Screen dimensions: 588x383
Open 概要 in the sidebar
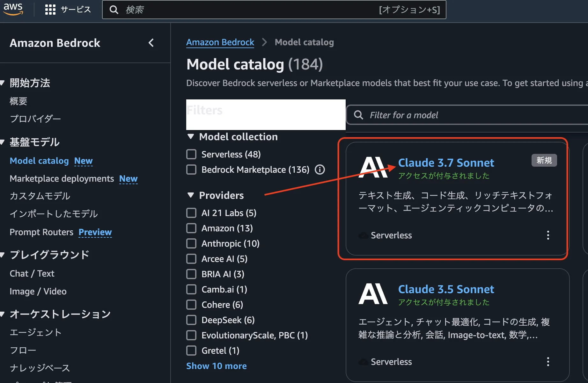pyautogui.click(x=18, y=101)
